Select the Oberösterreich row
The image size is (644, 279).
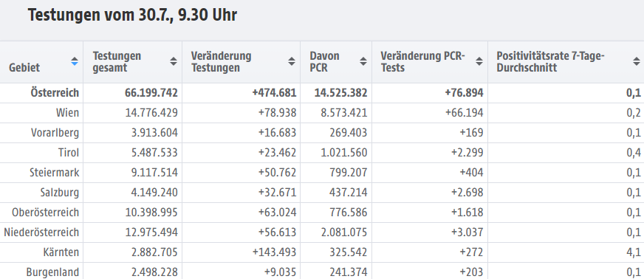pyautogui.click(x=322, y=213)
